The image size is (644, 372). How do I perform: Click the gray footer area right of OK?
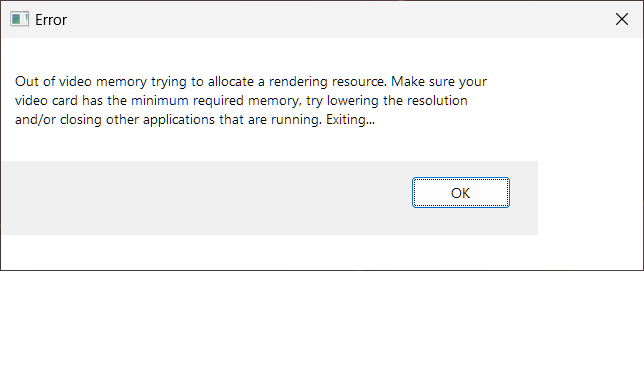[524, 198]
